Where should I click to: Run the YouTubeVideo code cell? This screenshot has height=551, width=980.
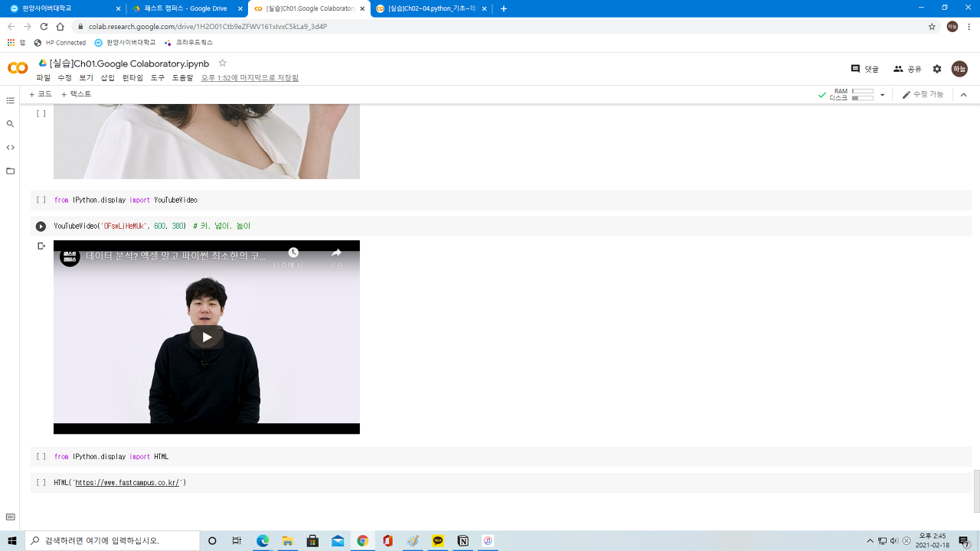pos(41,227)
